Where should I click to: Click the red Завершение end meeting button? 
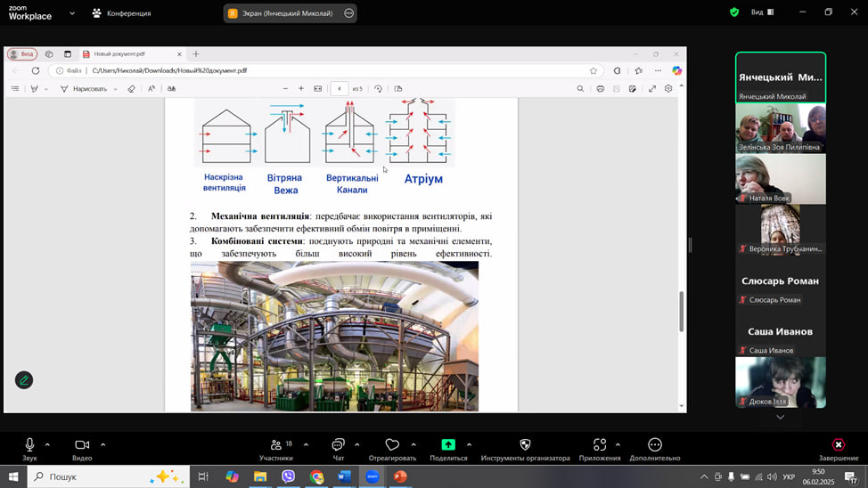click(838, 445)
